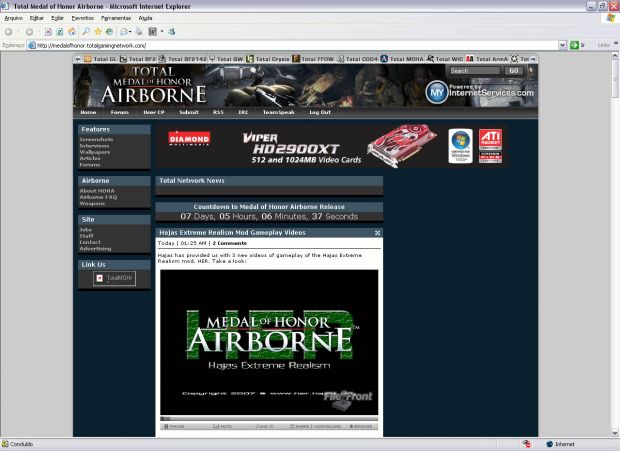Open the Ajuda menu

pos(145,18)
